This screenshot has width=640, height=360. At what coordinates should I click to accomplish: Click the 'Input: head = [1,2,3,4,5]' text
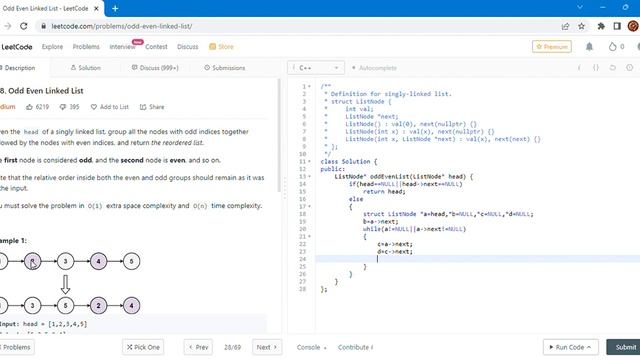point(43,324)
